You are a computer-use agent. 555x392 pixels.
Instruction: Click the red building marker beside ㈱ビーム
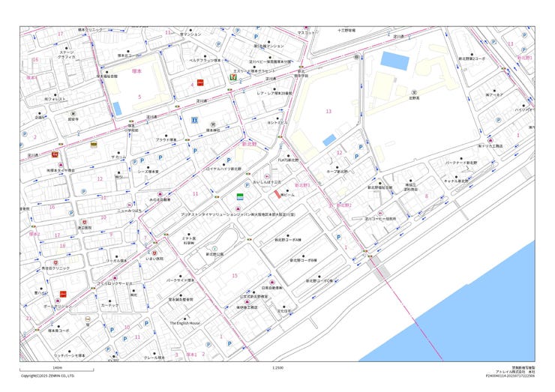277,194
